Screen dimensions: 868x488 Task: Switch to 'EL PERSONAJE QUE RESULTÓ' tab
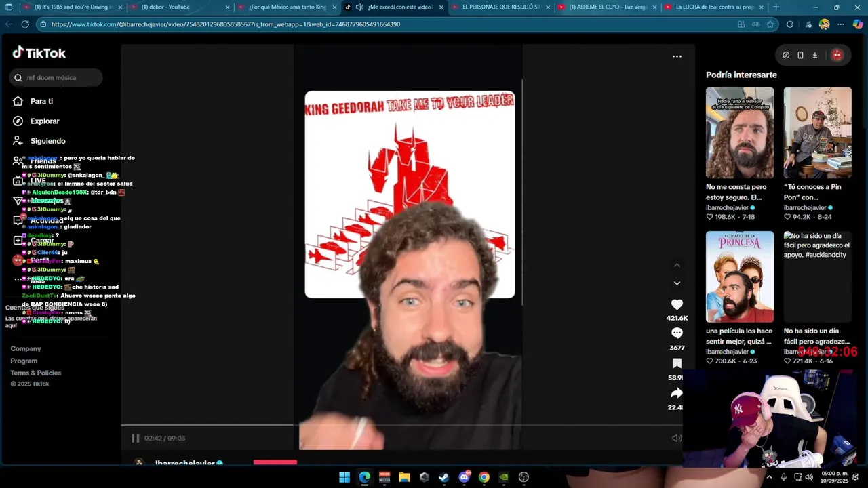tap(500, 7)
